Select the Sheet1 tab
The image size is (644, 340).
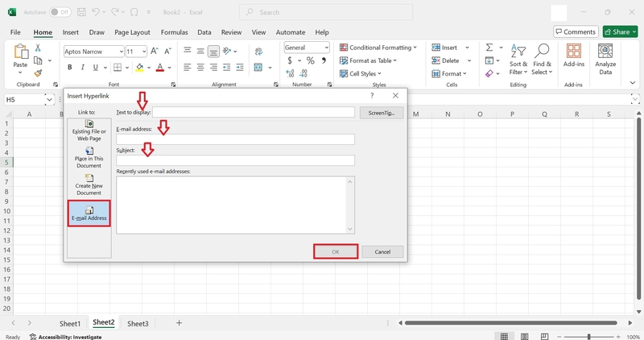click(70, 324)
